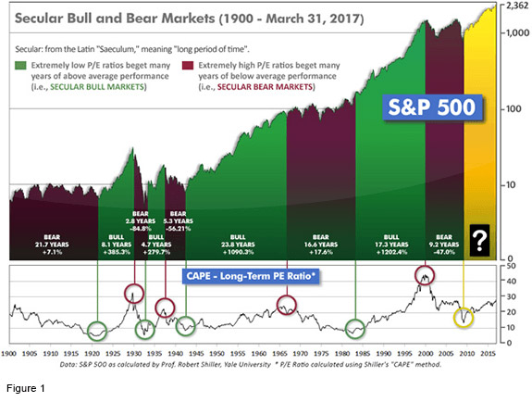The width and height of the screenshot is (532, 402).
Task: Click the yellow circle near 2010
Action: tap(464, 318)
